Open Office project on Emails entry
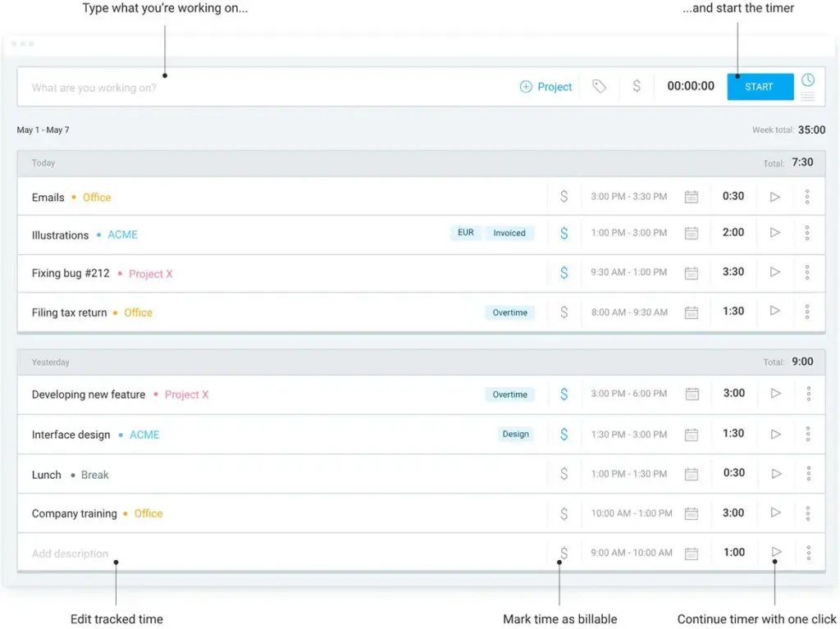 97,197
